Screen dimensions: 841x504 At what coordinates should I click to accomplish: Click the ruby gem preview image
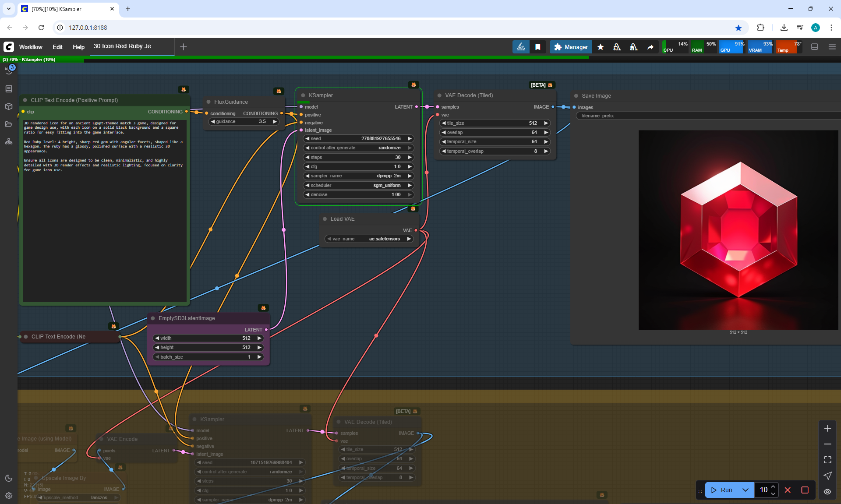click(738, 229)
